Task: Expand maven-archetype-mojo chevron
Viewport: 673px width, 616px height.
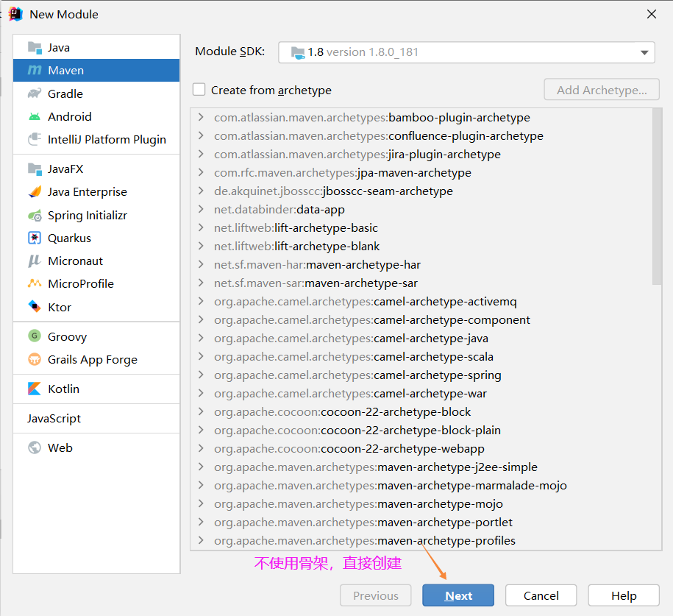Action: click(x=201, y=503)
